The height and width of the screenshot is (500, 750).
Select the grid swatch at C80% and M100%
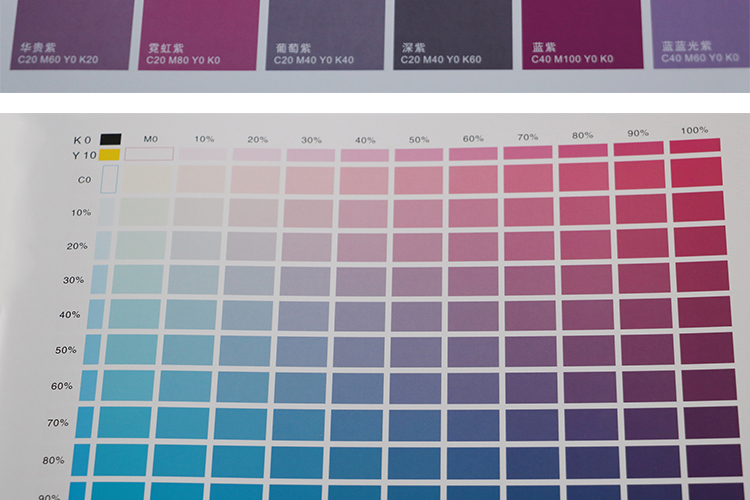pos(714,460)
